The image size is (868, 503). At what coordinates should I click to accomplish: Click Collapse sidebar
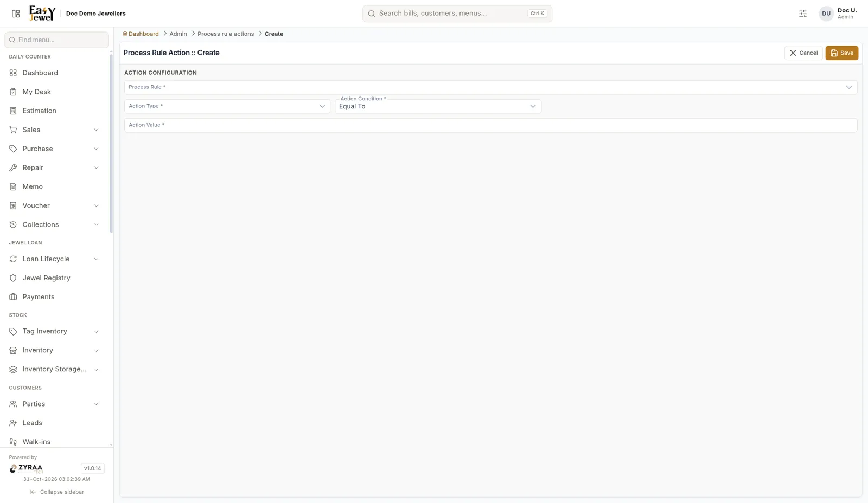tap(57, 492)
